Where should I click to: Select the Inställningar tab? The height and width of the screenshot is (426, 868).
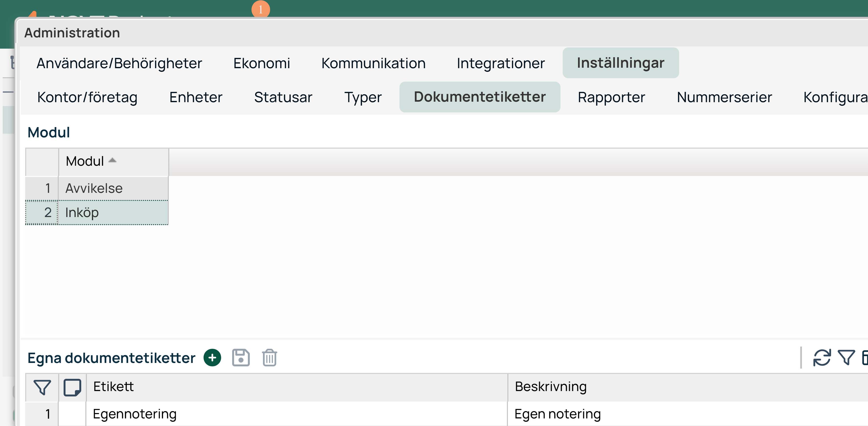tap(621, 63)
